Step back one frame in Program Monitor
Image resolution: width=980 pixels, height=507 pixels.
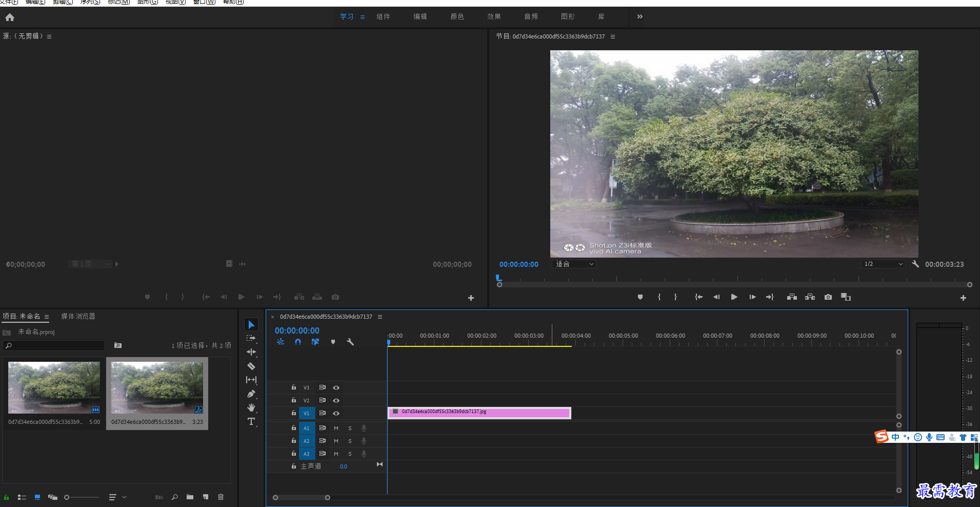tap(716, 297)
